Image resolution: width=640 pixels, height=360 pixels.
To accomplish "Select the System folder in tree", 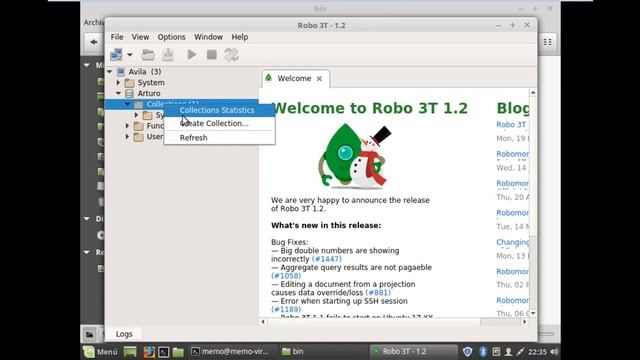I will coord(151,82).
